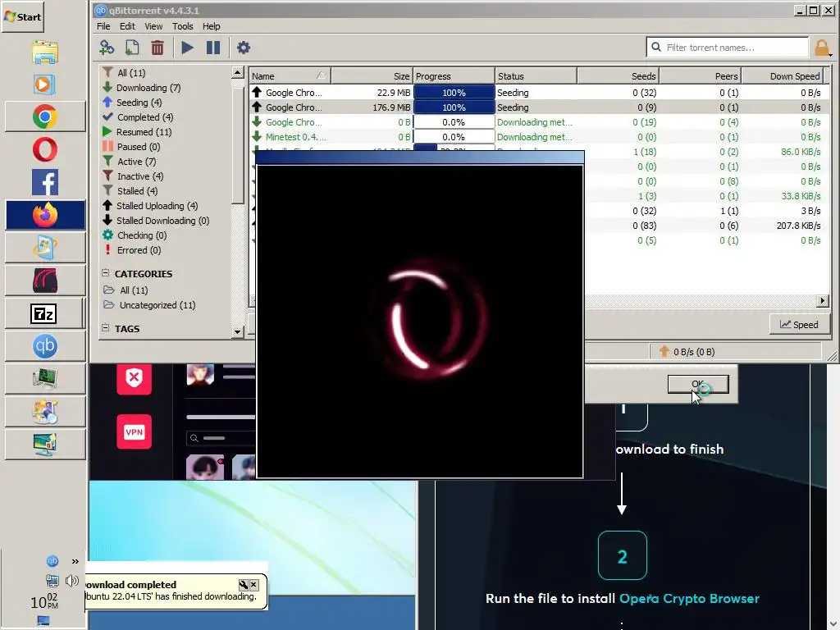Click the sidebar scroll down arrow
The image size is (840, 630).
pyautogui.click(x=238, y=332)
